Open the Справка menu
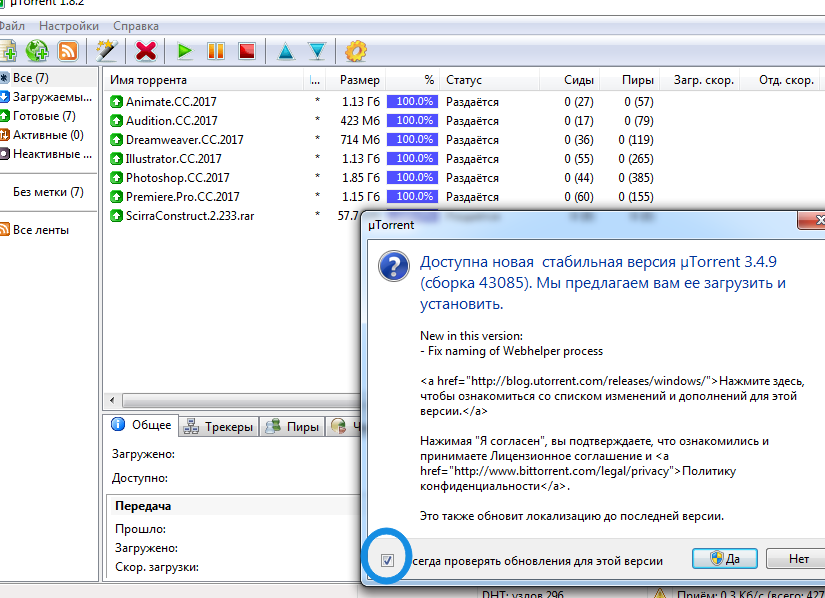Screen dimensions: 825x598 click(136, 26)
